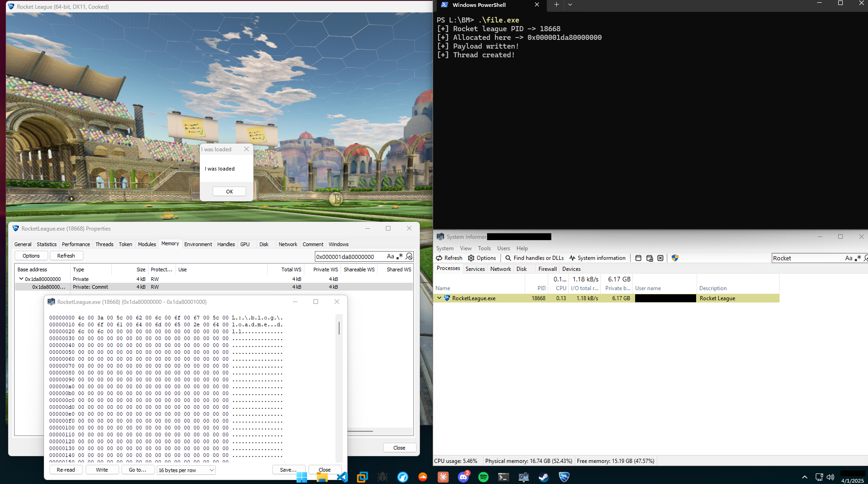Screen dimensions: 868x484
Task: Click the Re-read button in hex viewer
Action: [x=66, y=470]
